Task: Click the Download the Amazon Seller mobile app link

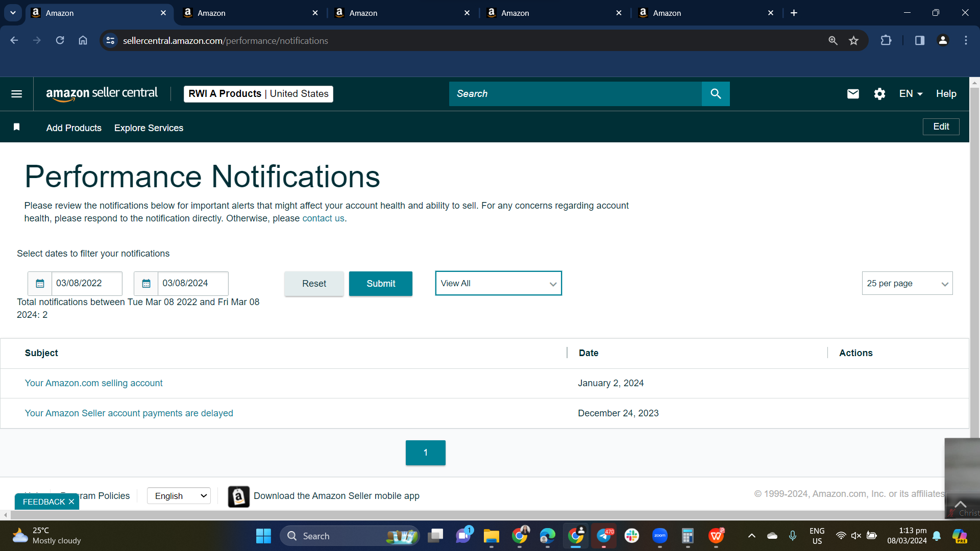Action: (x=336, y=496)
